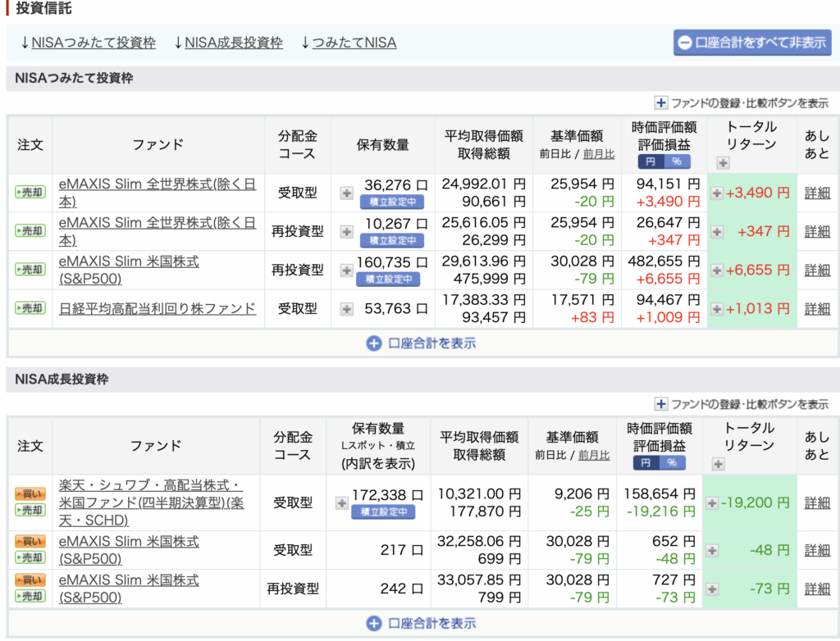Open eMAXIS Slim 米国株式 再投資型 242 口 link
This screenshot has height=641, width=840.
[x=129, y=589]
